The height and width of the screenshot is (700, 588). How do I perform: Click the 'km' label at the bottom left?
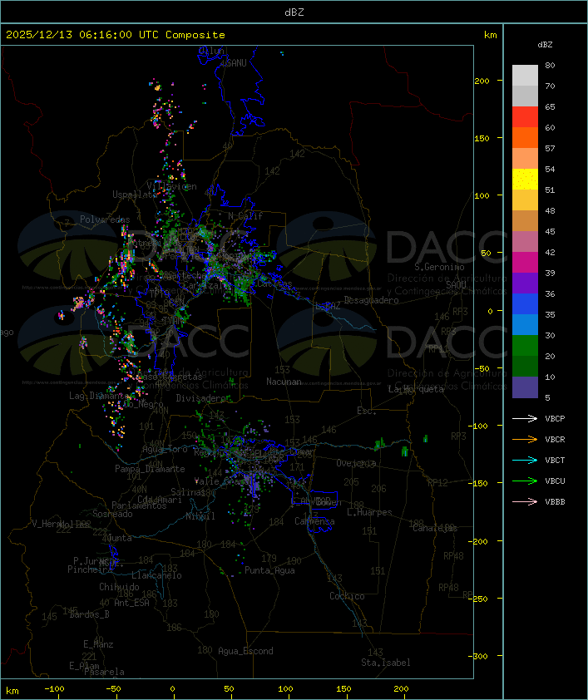(x=12, y=691)
